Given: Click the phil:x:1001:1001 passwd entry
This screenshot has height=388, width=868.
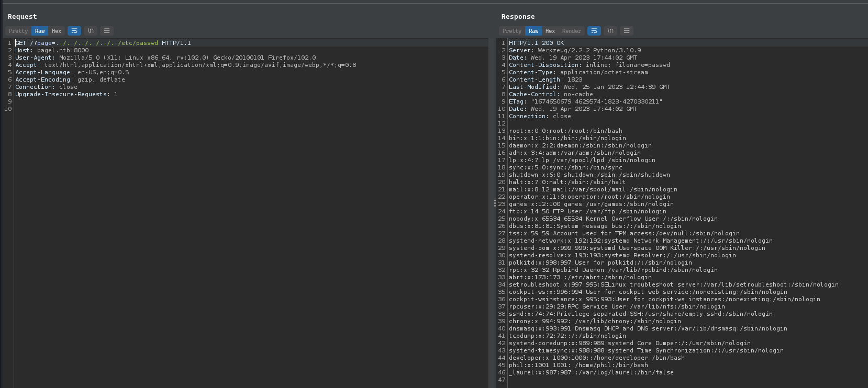Looking at the screenshot, I should click(x=578, y=365).
